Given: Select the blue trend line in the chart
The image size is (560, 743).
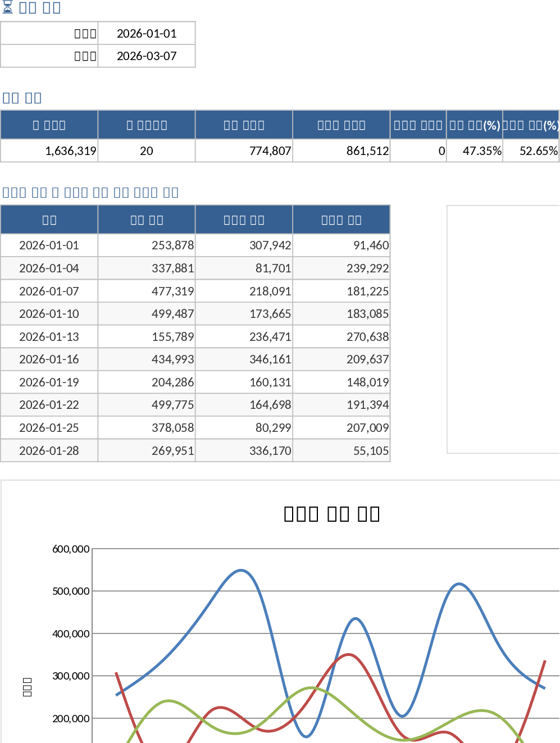Looking at the screenshot, I should click(240, 571).
